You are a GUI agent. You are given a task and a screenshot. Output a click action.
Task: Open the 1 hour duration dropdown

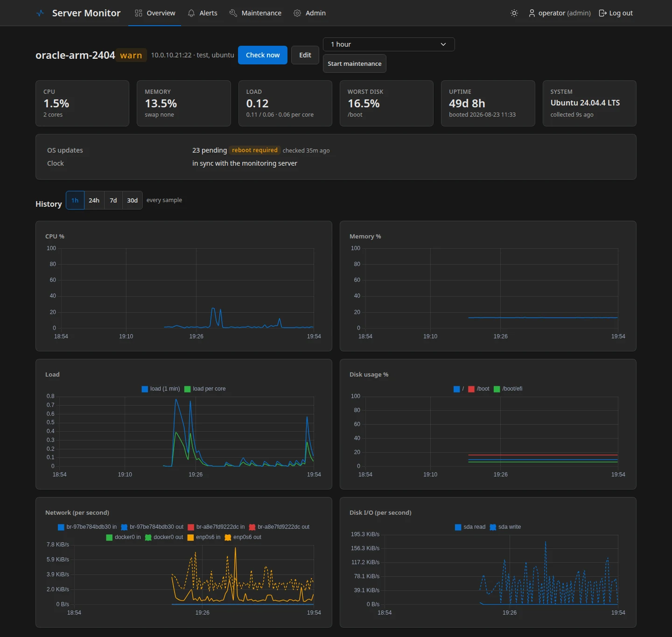click(x=389, y=44)
